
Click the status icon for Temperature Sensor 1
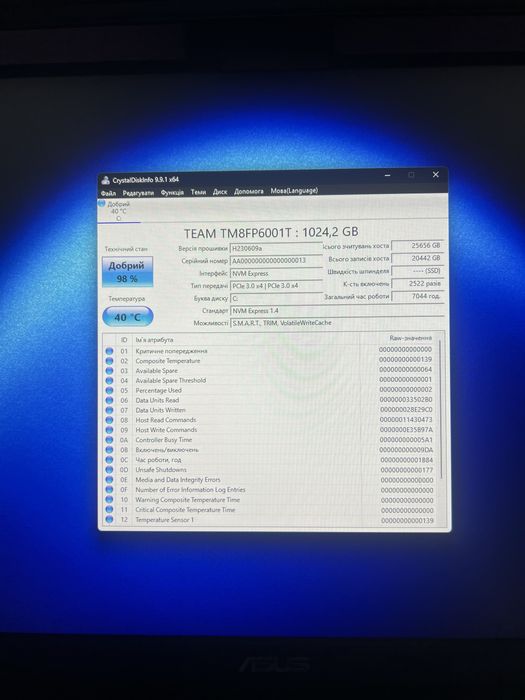click(109, 520)
